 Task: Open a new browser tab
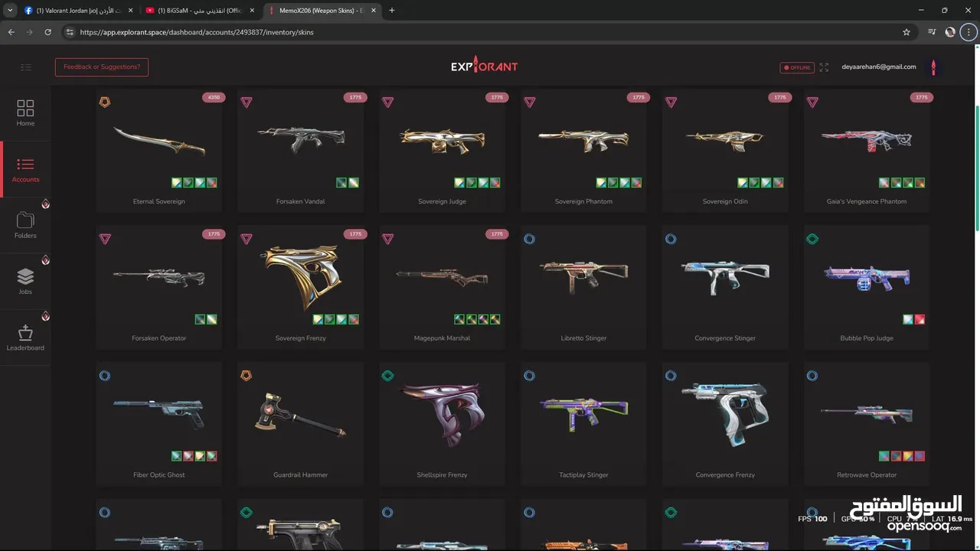(x=392, y=11)
